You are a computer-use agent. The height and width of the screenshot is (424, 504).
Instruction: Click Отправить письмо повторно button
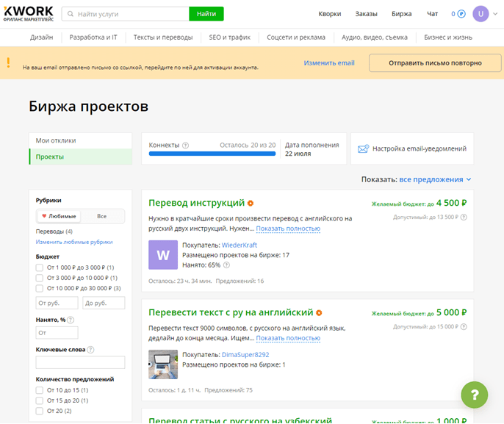coord(435,63)
